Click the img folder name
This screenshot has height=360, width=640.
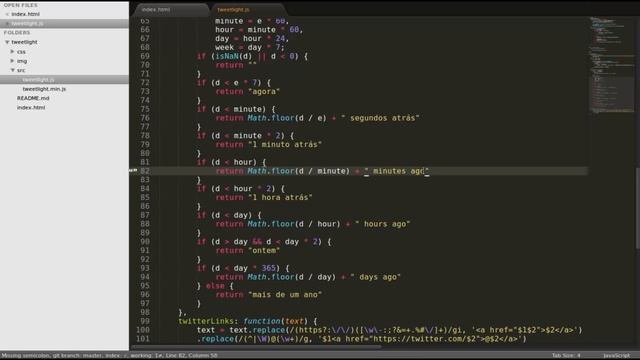[x=22, y=61]
